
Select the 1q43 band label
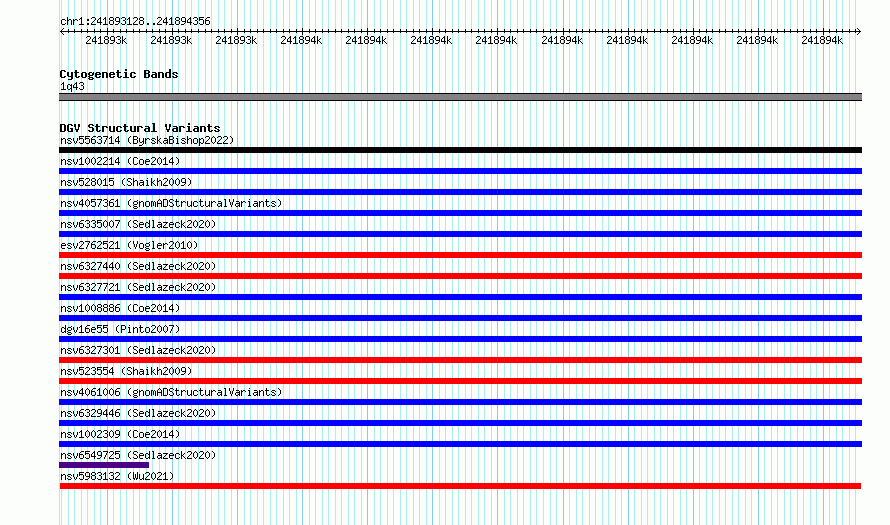[72, 86]
